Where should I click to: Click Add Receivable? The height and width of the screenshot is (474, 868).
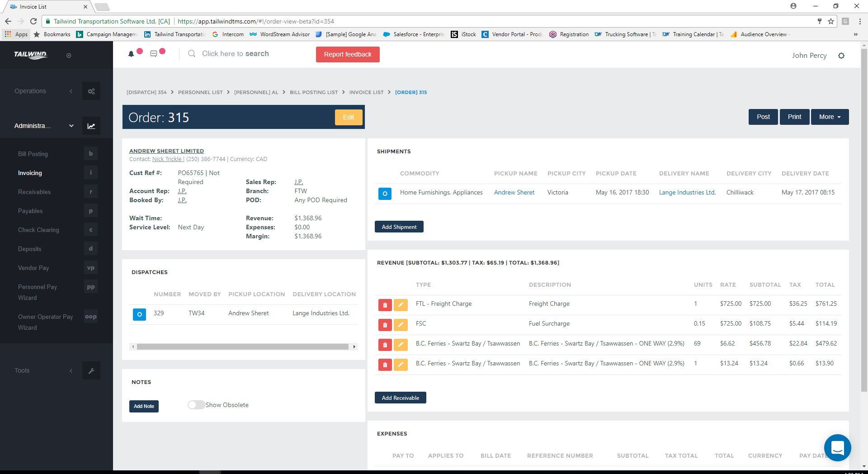401,398
